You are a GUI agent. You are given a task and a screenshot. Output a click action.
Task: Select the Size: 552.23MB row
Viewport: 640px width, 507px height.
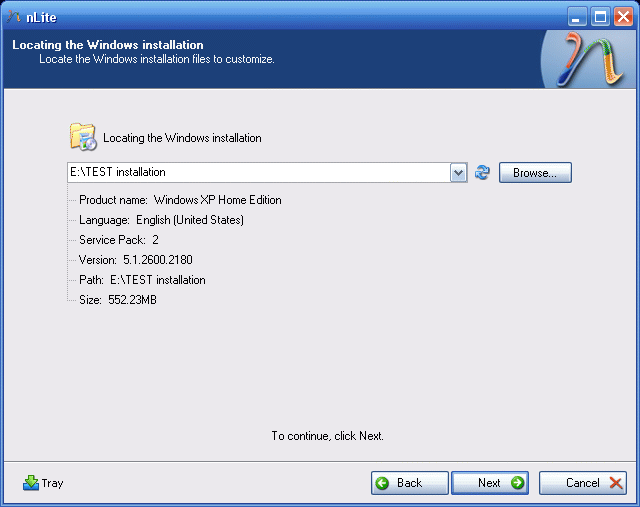click(x=118, y=300)
